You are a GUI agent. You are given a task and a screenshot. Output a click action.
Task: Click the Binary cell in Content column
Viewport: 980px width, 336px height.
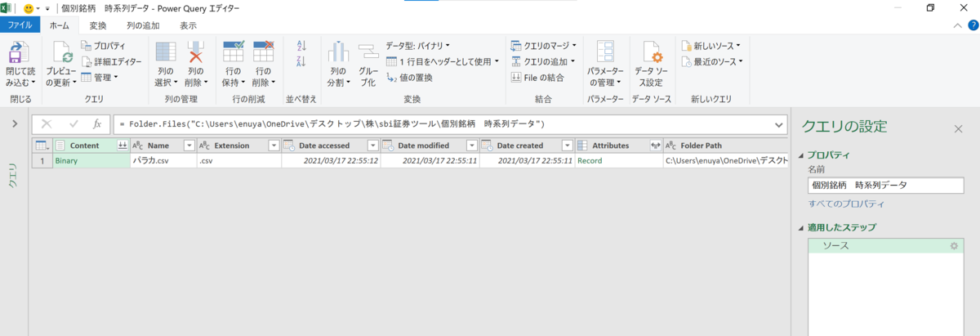click(x=91, y=161)
